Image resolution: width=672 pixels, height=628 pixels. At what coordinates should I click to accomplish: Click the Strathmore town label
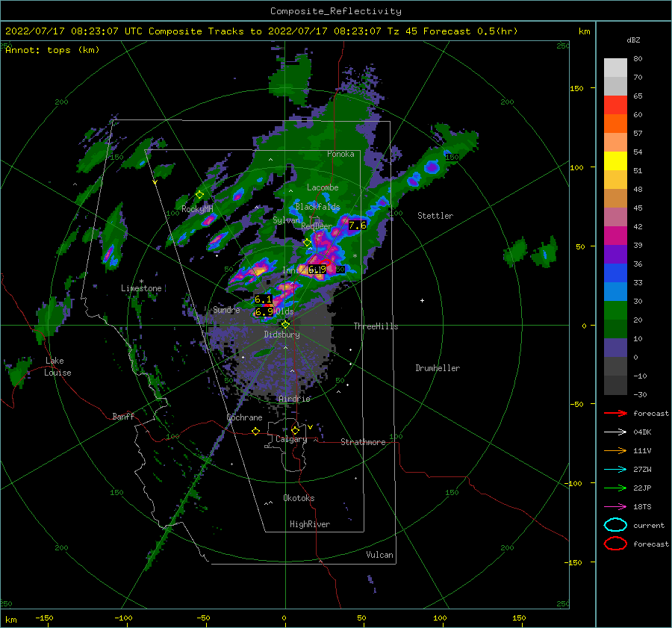coord(363,442)
